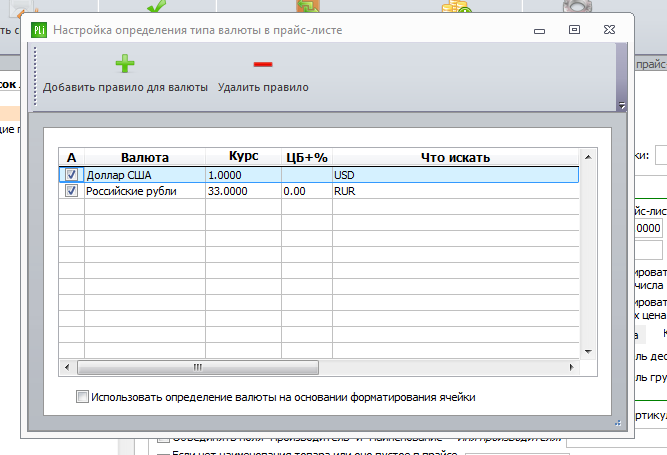Click the rate cell '1.0000'
Screen dimensions: 667x455
243,175
